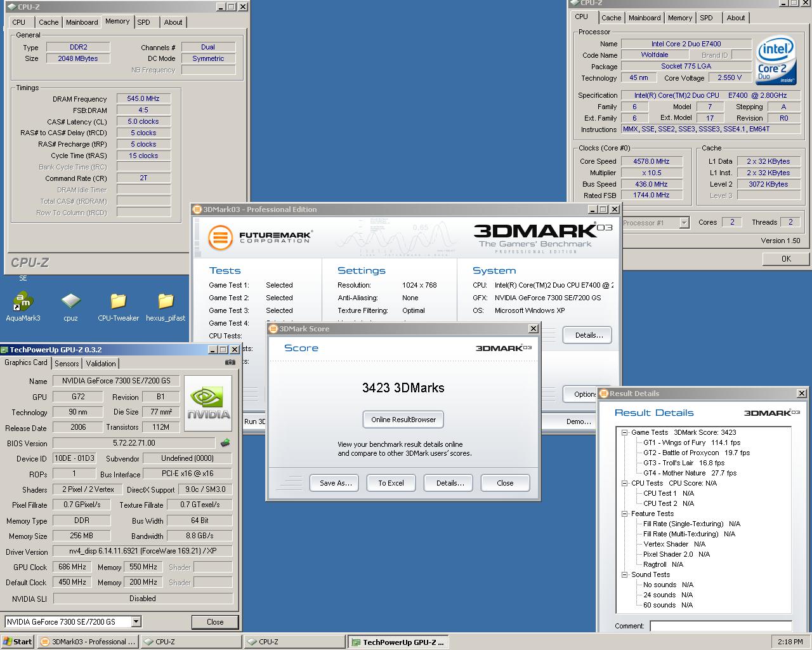The width and height of the screenshot is (812, 650).
Task: Select TechPowerUp GPU-Z taskbar item
Action: coord(398,642)
